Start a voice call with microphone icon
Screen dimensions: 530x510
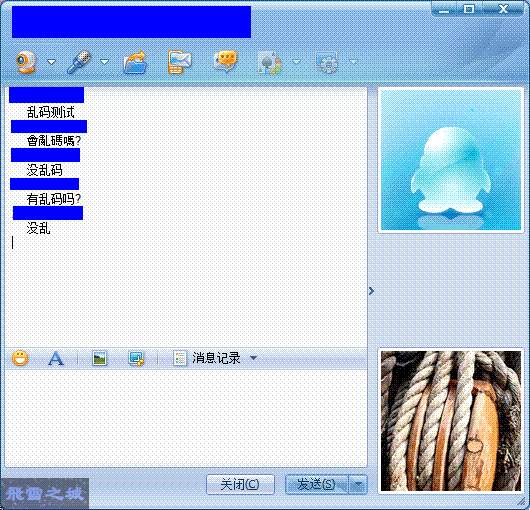click(x=79, y=62)
